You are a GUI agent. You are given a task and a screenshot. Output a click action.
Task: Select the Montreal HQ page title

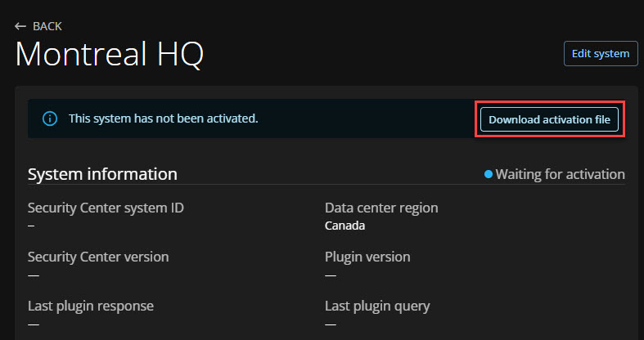109,55
